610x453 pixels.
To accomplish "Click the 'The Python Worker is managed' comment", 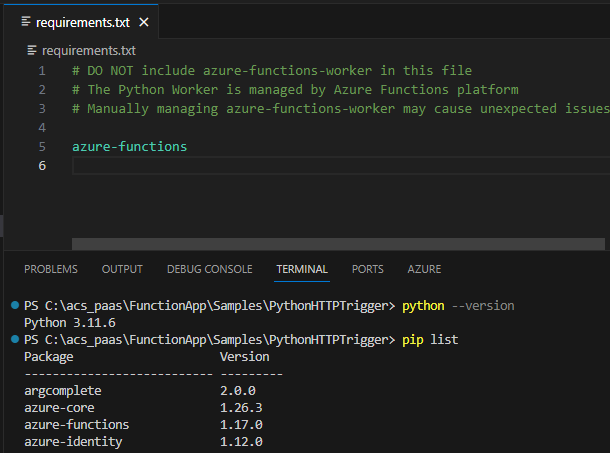I will 295,90.
